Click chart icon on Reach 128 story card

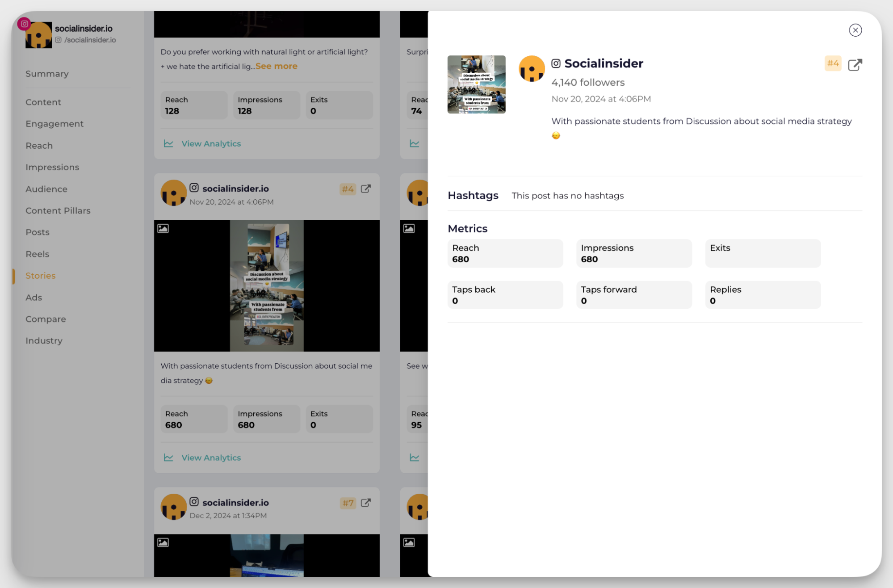[x=168, y=143]
